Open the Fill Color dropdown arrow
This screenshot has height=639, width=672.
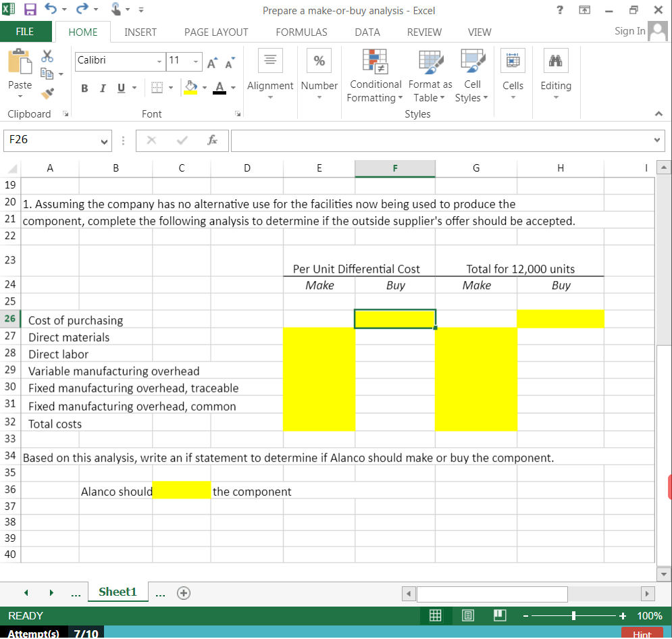pyautogui.click(x=203, y=88)
